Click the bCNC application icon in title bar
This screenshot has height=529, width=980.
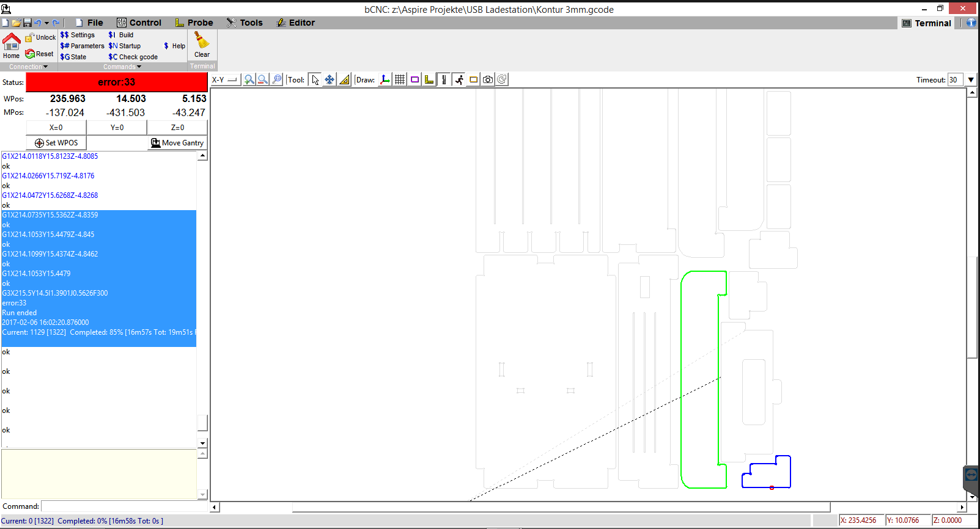(x=6, y=9)
